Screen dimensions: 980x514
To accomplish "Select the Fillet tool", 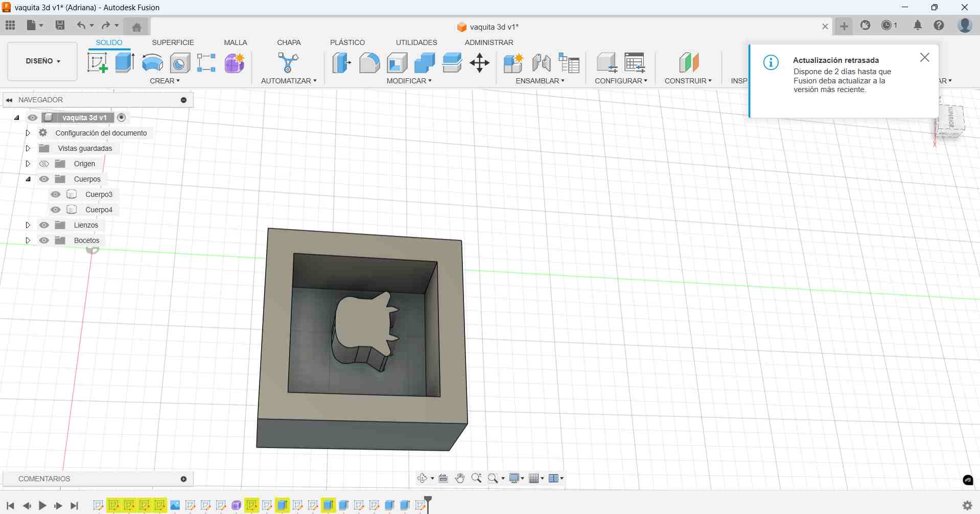I will (x=369, y=63).
